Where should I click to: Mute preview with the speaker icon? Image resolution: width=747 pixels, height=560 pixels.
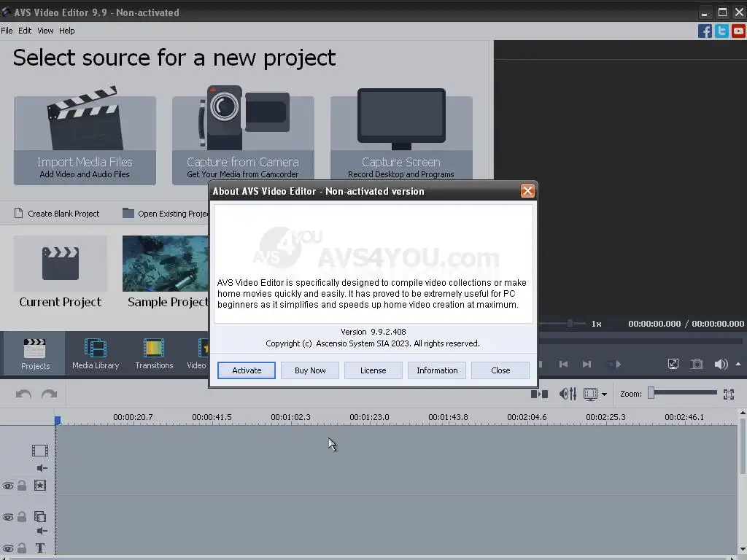721,365
